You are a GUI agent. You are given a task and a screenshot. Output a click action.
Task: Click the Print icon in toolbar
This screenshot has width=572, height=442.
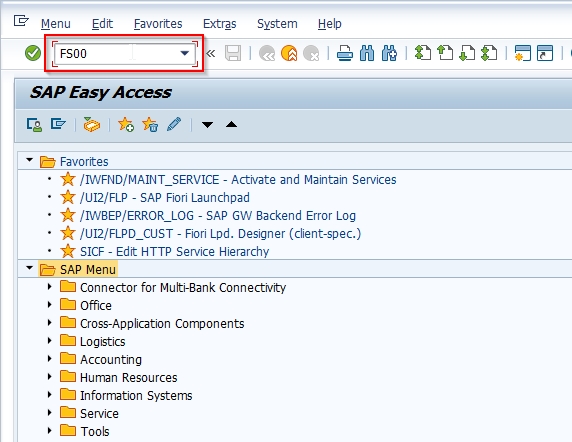point(345,53)
